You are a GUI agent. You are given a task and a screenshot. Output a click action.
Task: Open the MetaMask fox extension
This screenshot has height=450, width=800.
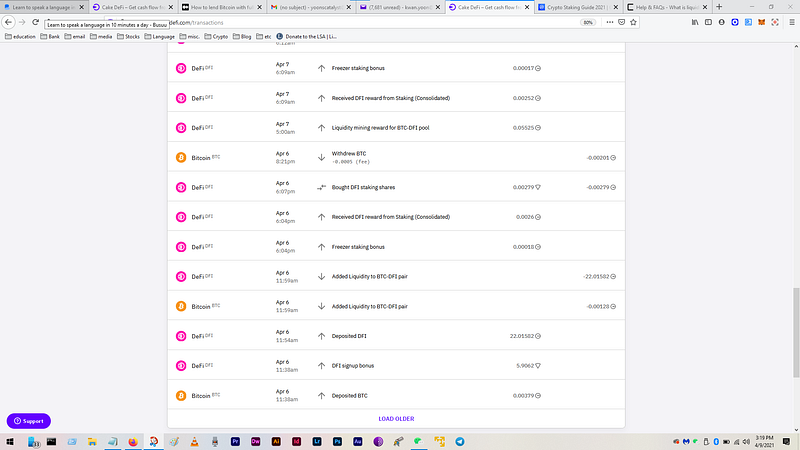point(761,22)
